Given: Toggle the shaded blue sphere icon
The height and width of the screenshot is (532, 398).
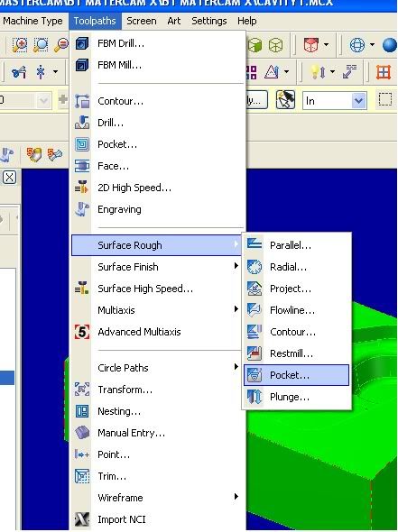Looking at the screenshot, I should point(390,45).
